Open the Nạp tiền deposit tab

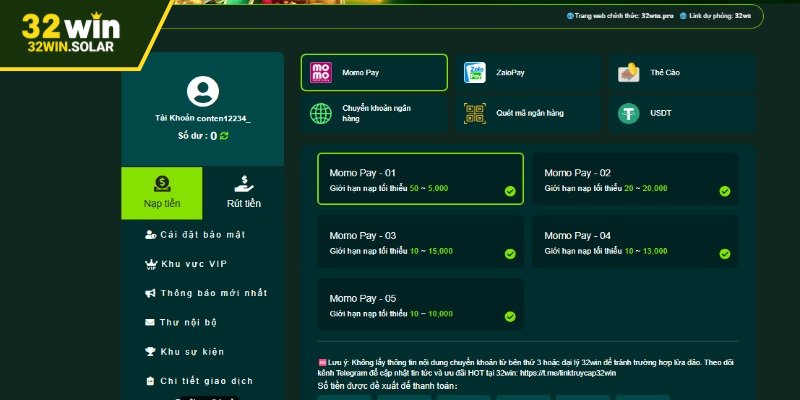pos(162,193)
